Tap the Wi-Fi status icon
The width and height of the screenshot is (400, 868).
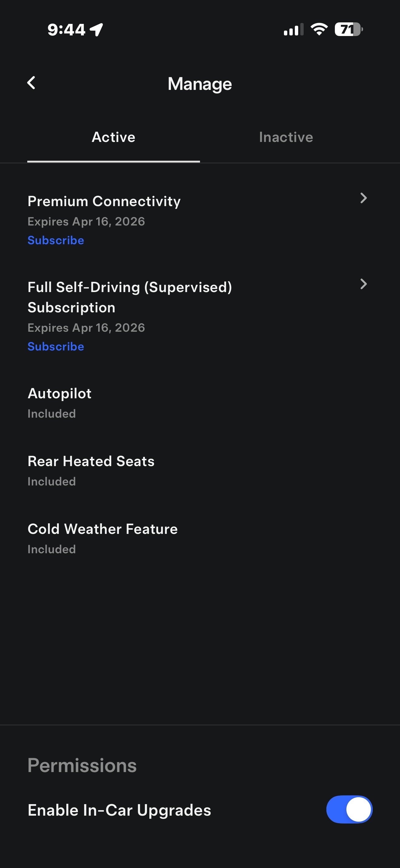(x=319, y=30)
